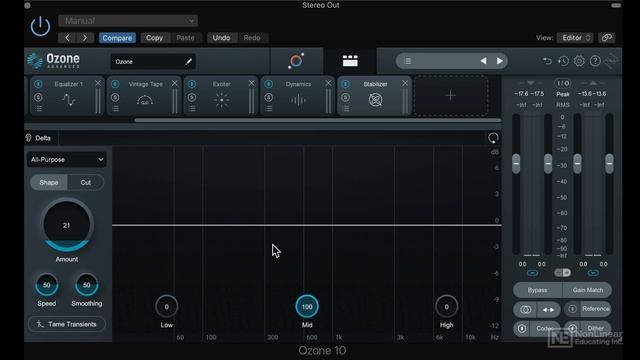Viewport: 640px width, 360px height.
Task: Click the Low band amount knob
Action: pos(167,307)
